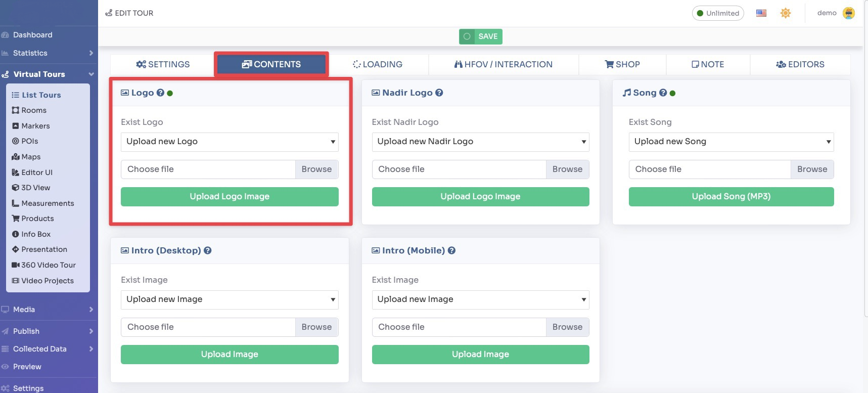Click Browse in the Nadir Logo panel
868x393 pixels.
567,169
